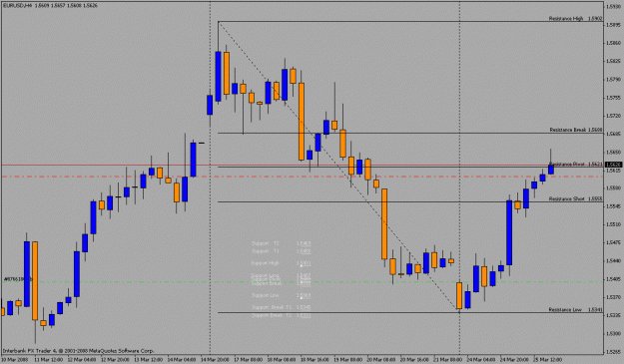Click 1.5720 on the price scale
Screen dimensions: 624x364
[614, 116]
